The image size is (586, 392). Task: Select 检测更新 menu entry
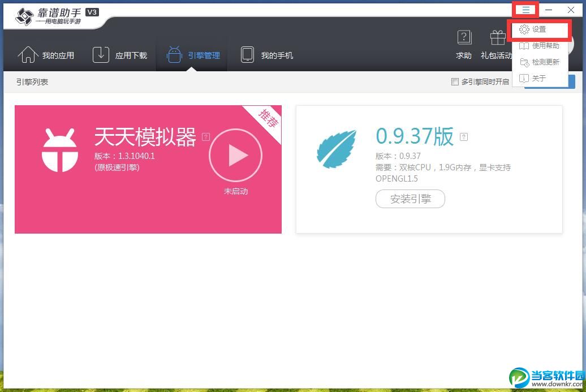coord(540,62)
